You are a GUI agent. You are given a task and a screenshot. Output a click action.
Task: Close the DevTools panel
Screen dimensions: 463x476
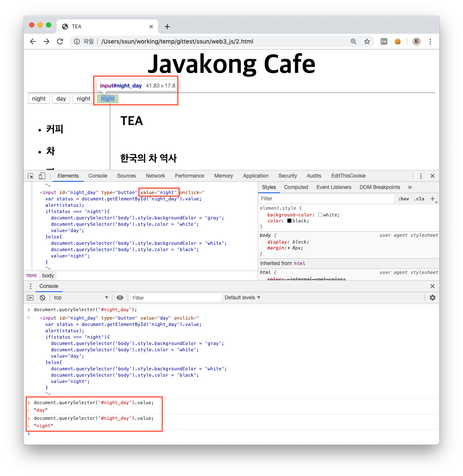432,176
